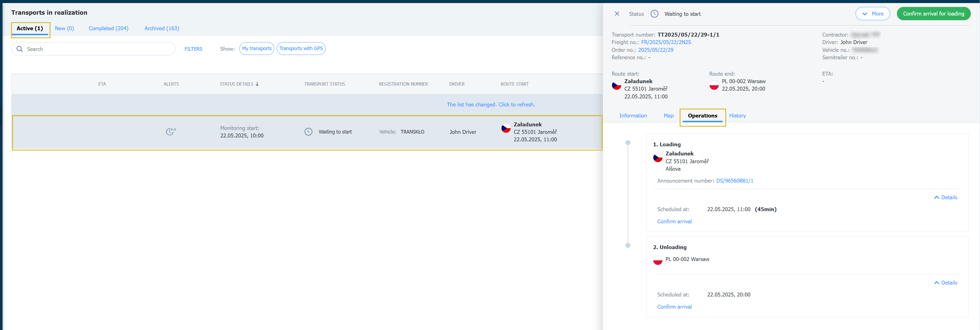
Task: Click the ROUTE START column header
Action: tap(514, 84)
